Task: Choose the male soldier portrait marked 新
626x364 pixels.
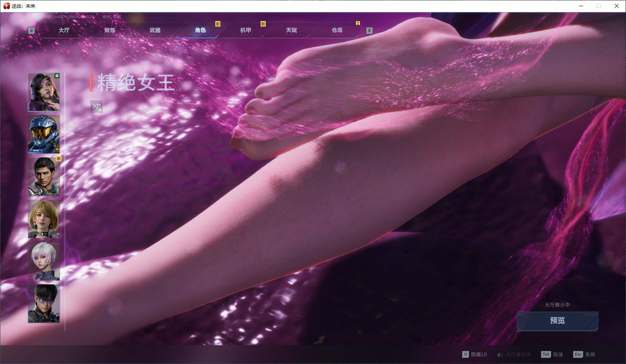Action: pos(44,177)
